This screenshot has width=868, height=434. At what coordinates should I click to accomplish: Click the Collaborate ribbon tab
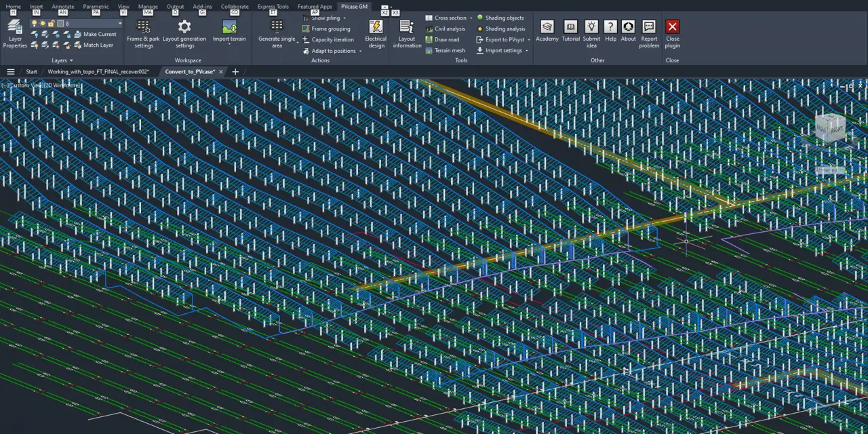point(235,7)
